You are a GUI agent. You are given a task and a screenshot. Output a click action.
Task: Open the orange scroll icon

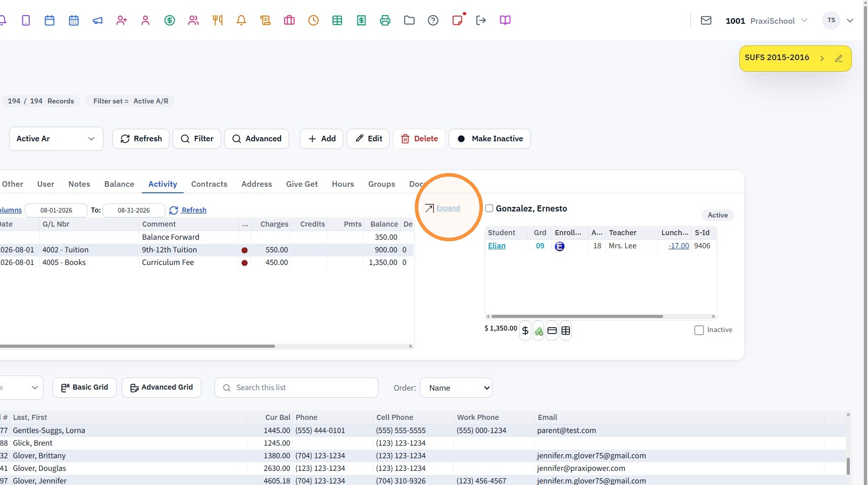click(x=265, y=20)
